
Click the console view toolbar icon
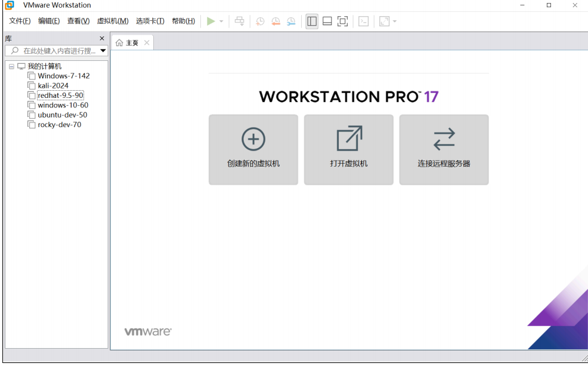click(363, 21)
